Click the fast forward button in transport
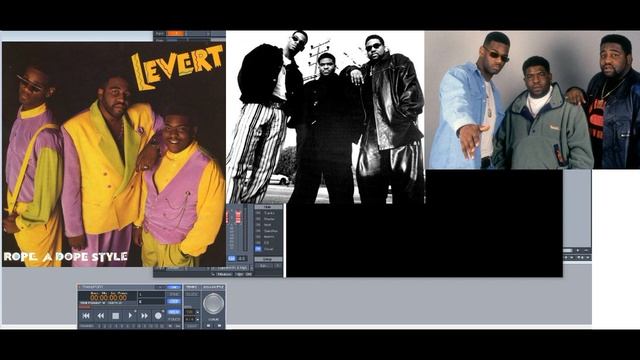Image resolution: width=640 pixels, height=360 pixels. coord(144,316)
